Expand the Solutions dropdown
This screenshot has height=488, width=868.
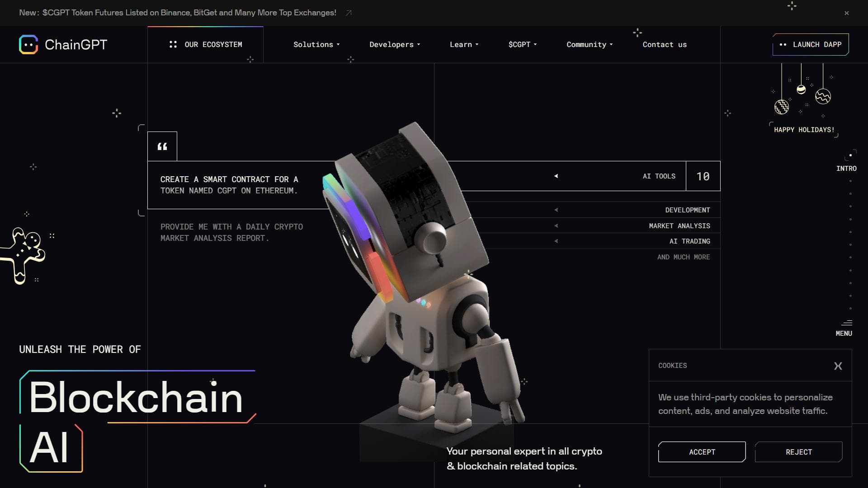click(316, 44)
